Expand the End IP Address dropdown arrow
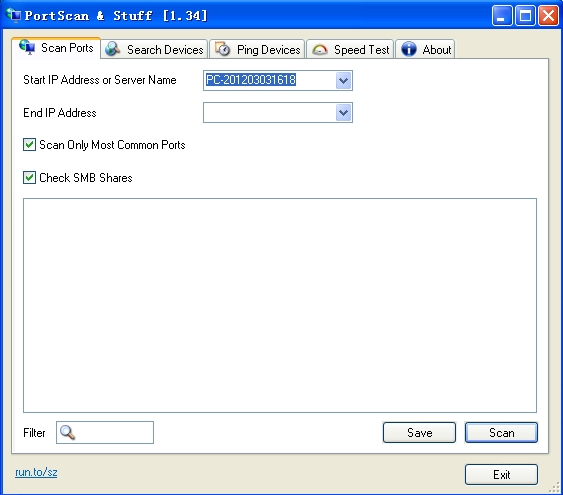The height and width of the screenshot is (495, 563). point(344,113)
